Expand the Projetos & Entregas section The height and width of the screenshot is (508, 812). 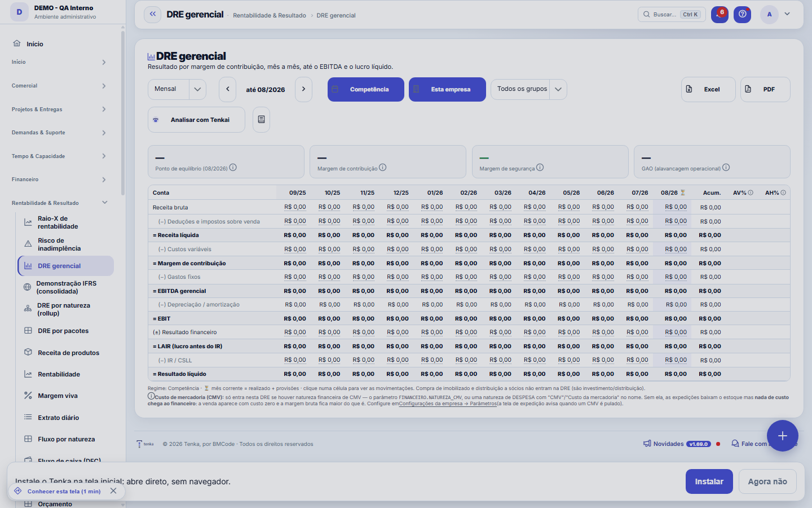tap(59, 110)
